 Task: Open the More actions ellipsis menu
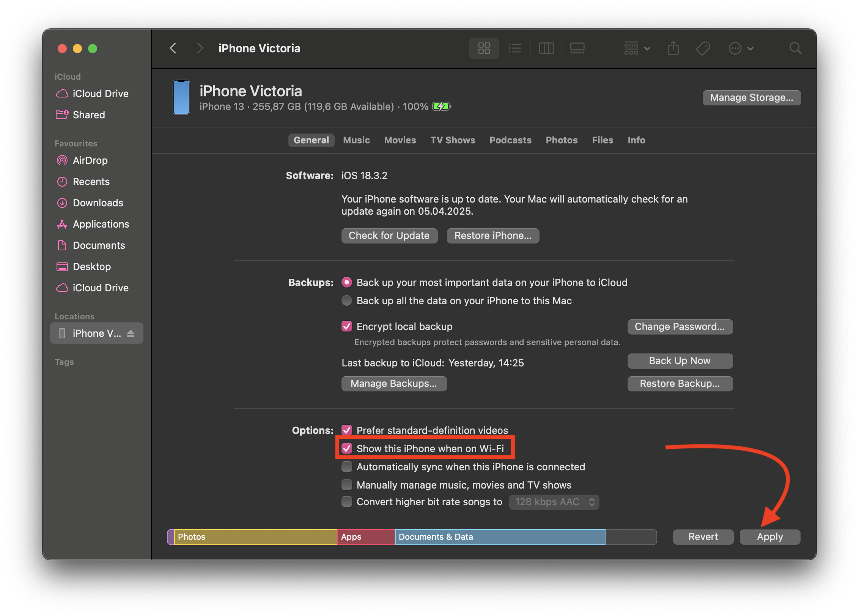tap(740, 48)
